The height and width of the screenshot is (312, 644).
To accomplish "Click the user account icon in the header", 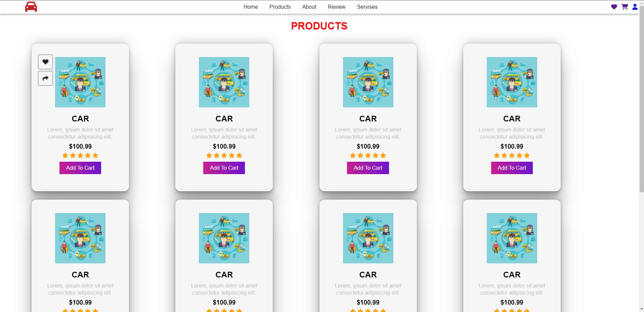I will point(635,7).
